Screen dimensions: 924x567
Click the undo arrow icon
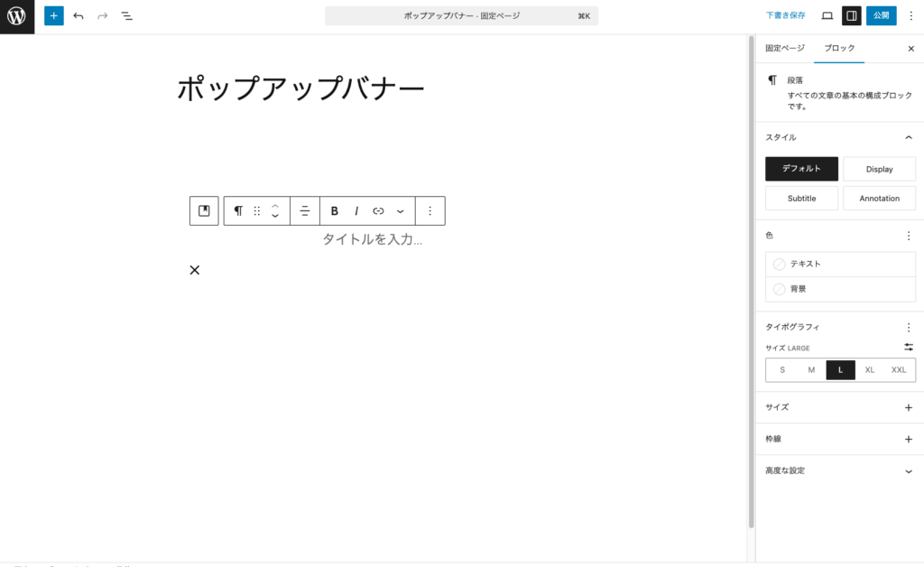coord(78,15)
